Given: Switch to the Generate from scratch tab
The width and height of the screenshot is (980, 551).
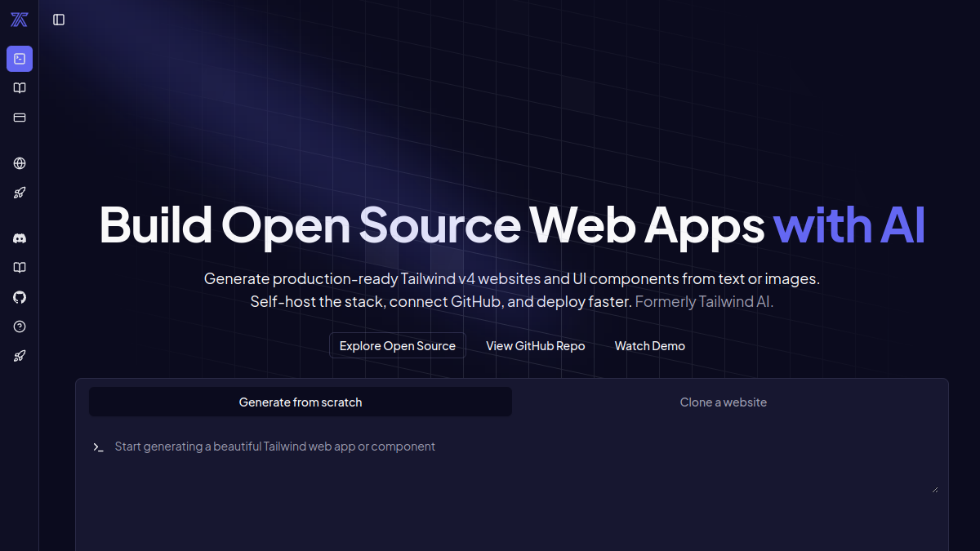Looking at the screenshot, I should [301, 402].
